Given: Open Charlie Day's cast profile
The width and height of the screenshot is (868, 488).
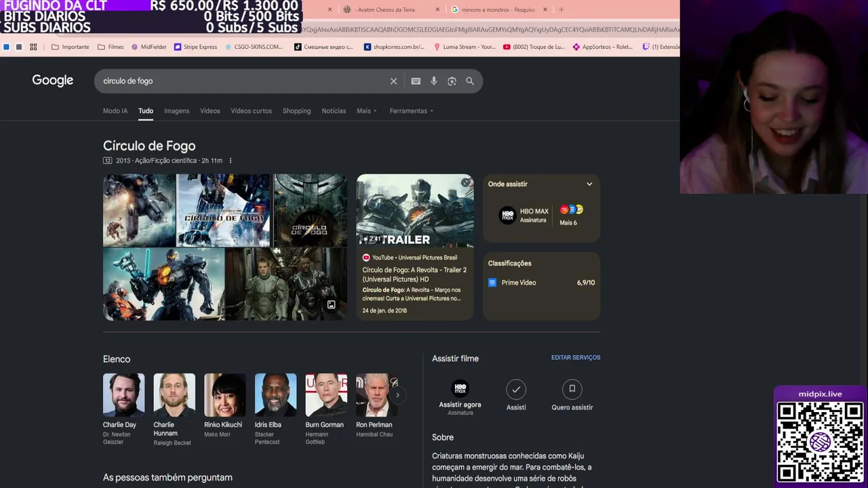Looking at the screenshot, I should click(x=123, y=409).
